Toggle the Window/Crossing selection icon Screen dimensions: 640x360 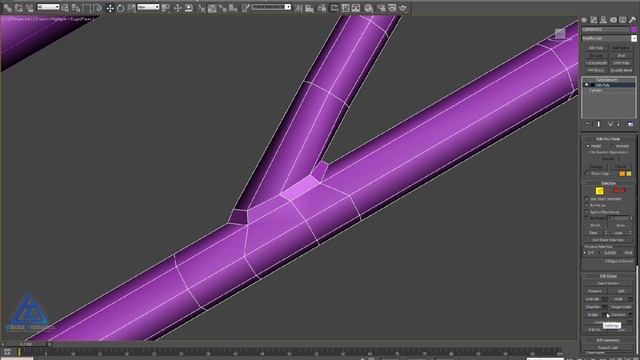pos(98,7)
